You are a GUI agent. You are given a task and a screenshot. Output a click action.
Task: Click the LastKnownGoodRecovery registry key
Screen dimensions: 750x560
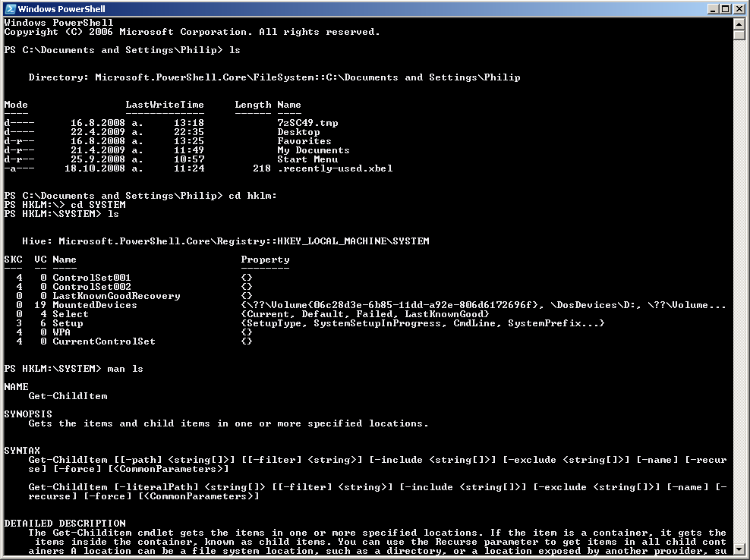click(116, 295)
